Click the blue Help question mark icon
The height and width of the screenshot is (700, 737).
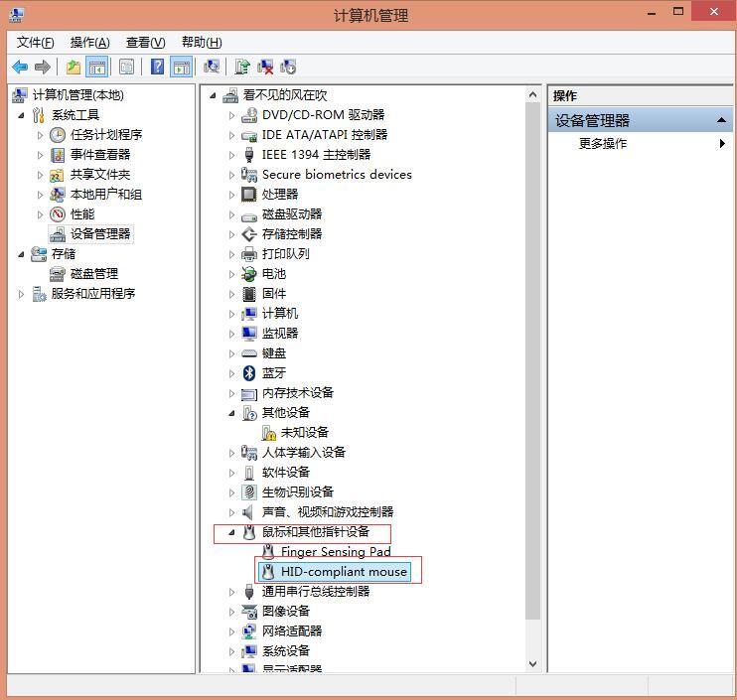click(x=157, y=67)
